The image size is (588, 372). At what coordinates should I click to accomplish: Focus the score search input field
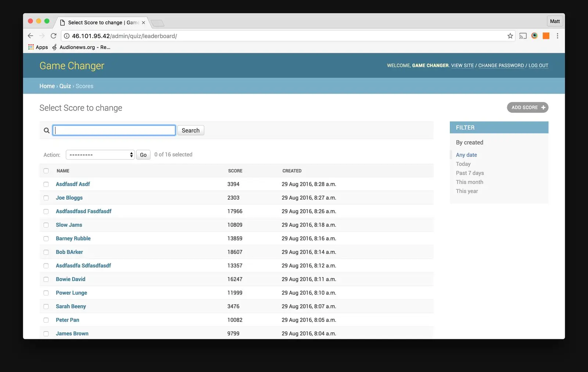click(x=114, y=130)
